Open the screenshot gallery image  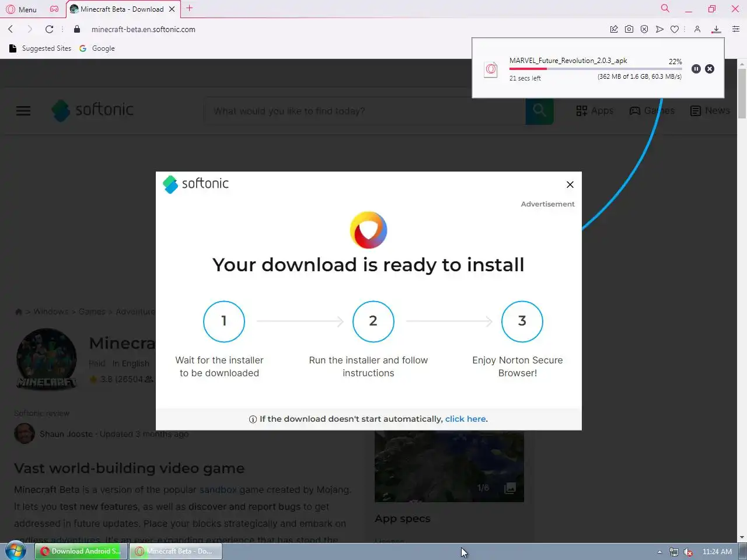coord(449,466)
